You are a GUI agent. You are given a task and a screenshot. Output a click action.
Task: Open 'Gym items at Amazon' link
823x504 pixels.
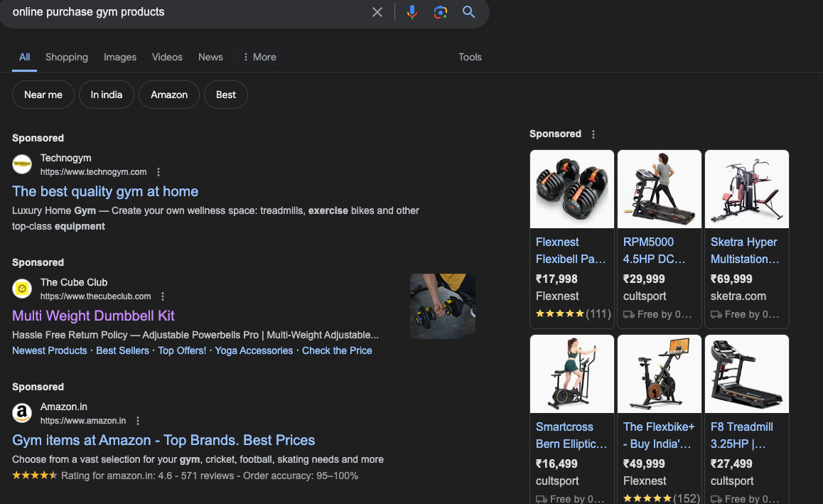pyautogui.click(x=163, y=441)
